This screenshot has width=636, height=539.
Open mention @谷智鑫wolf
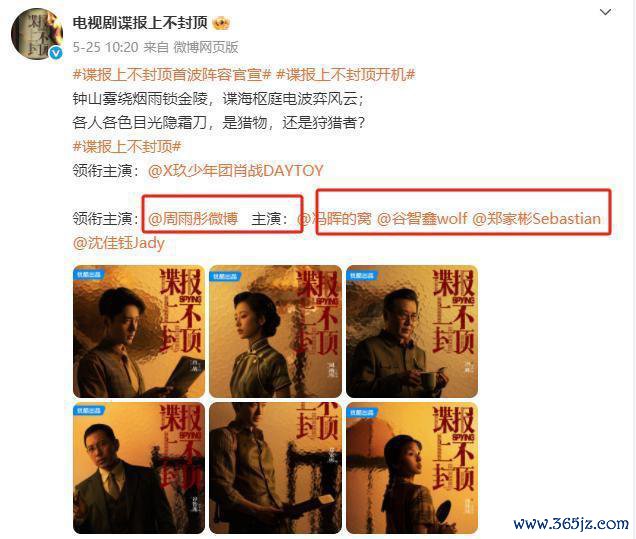422,219
